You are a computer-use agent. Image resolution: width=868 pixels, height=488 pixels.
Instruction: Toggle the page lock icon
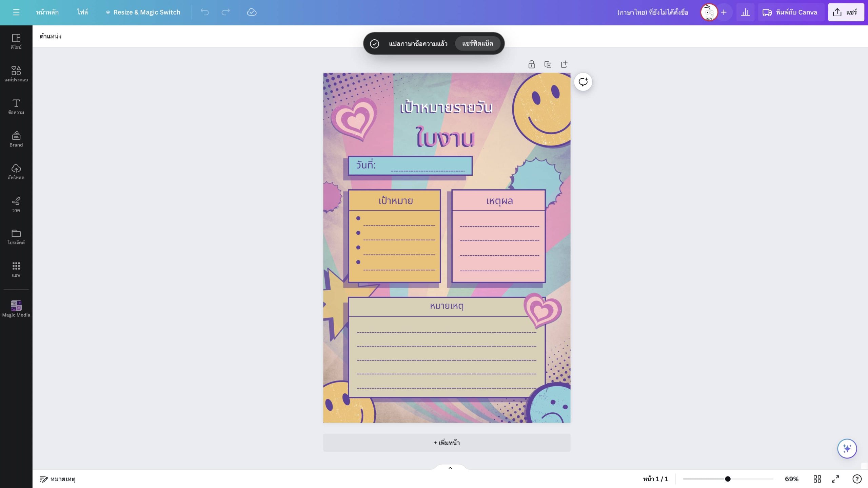tap(531, 64)
